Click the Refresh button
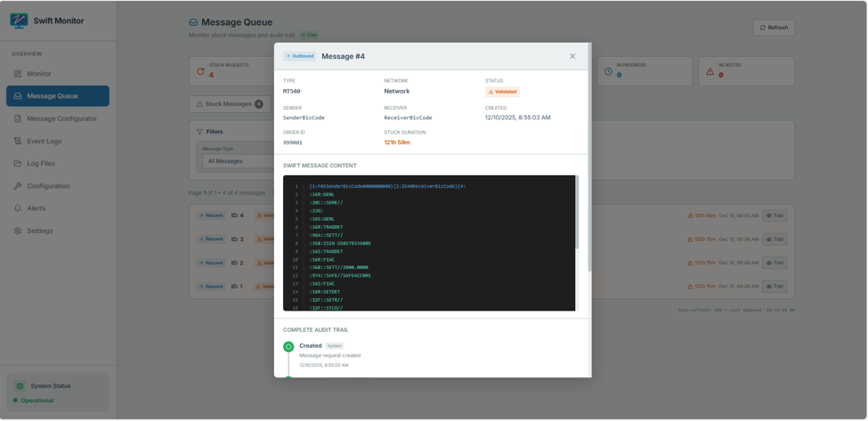 pyautogui.click(x=774, y=28)
